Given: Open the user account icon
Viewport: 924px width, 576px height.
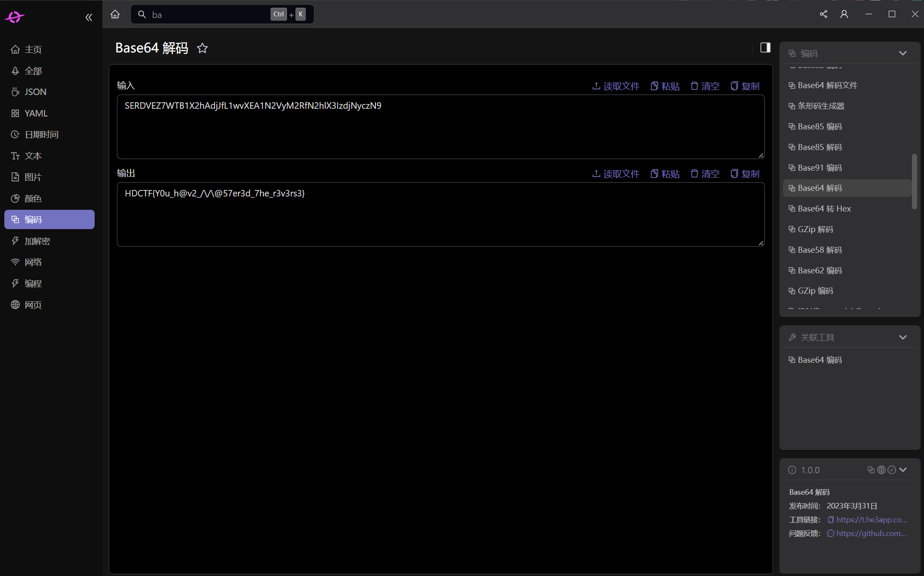Looking at the screenshot, I should coord(844,14).
